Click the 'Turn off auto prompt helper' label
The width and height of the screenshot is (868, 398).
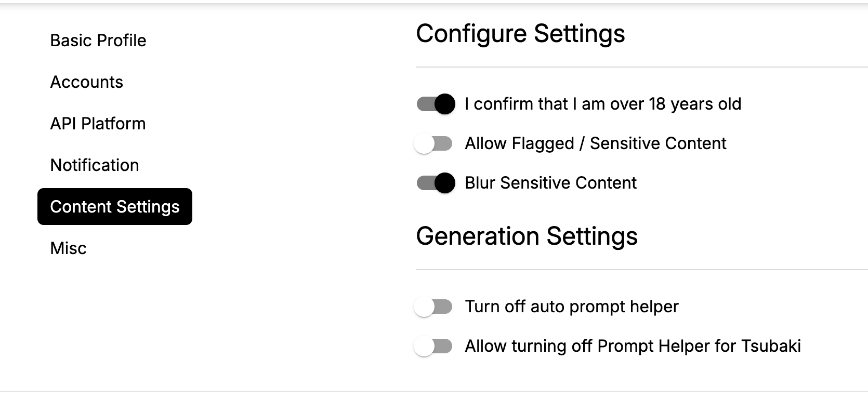[x=572, y=307]
